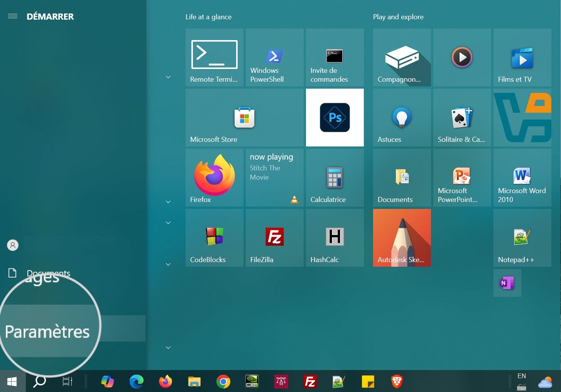561x392 pixels.
Task: Open Invite de commandes tile
Action: tap(335, 57)
